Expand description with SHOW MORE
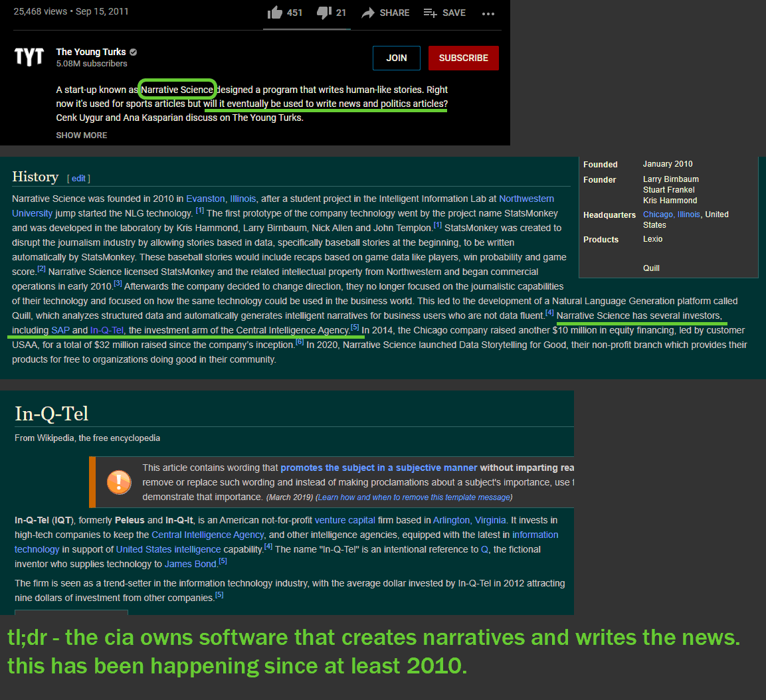Screen dimensions: 766x700 coord(81,135)
